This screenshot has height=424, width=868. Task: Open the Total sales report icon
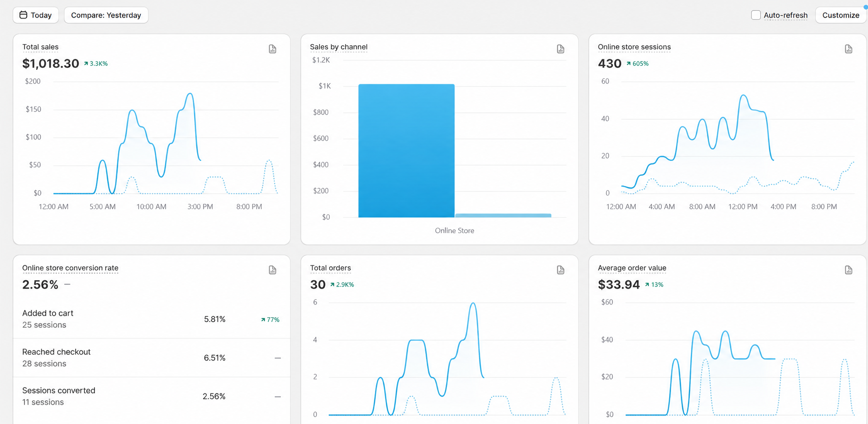pyautogui.click(x=272, y=49)
